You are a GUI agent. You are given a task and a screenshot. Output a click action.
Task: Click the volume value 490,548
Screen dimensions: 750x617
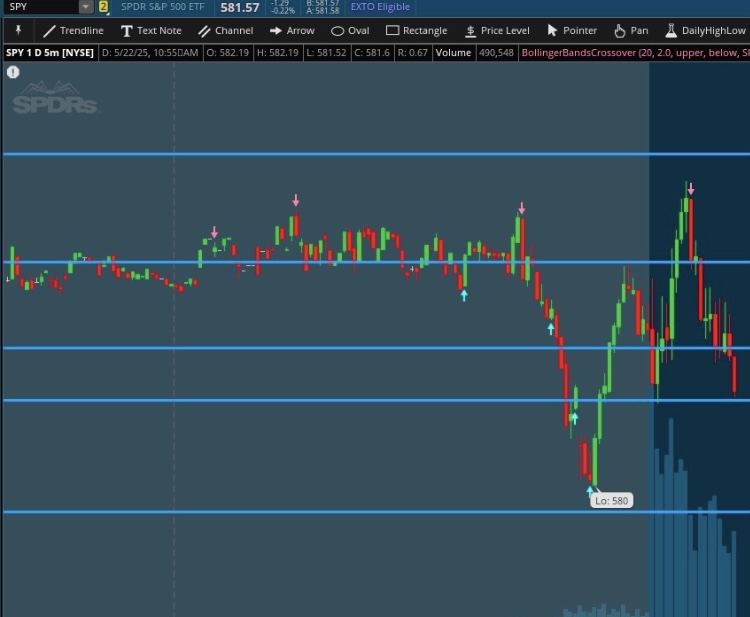496,53
